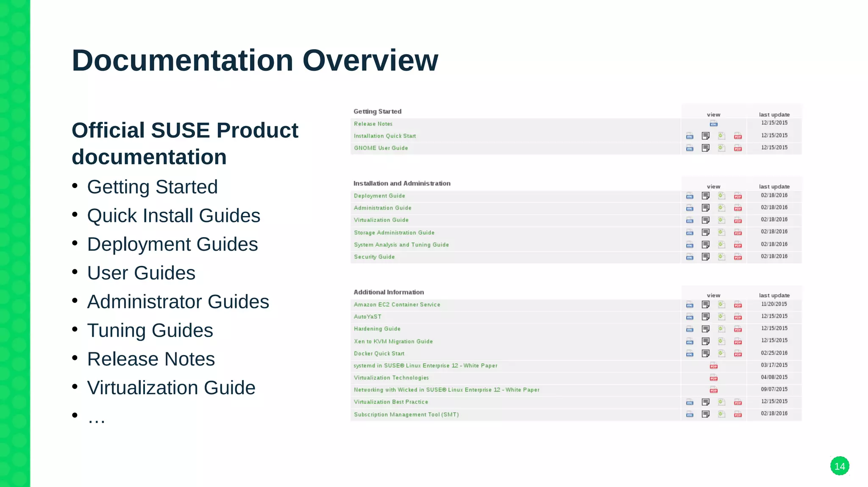This screenshot has width=868, height=487.
Task: Open the Security Guide link
Action: tap(374, 257)
